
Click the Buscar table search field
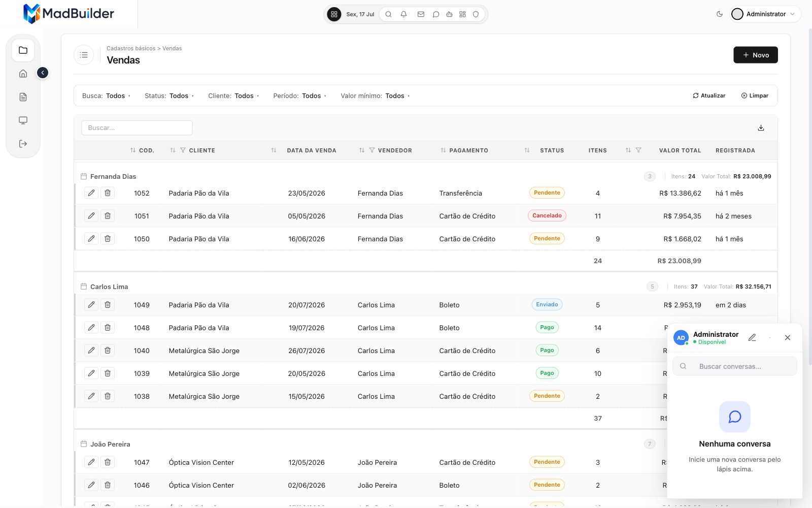pos(137,128)
